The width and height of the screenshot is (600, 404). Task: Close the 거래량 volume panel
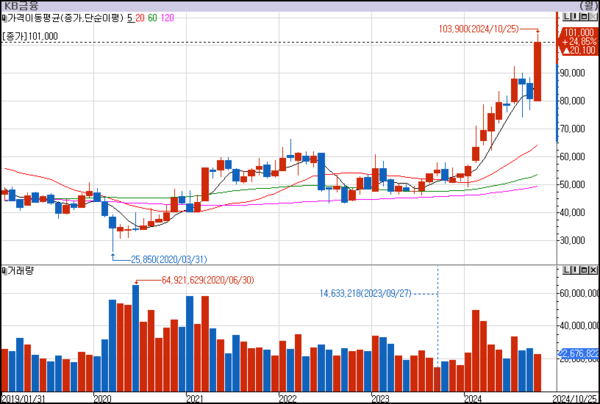pos(591,271)
